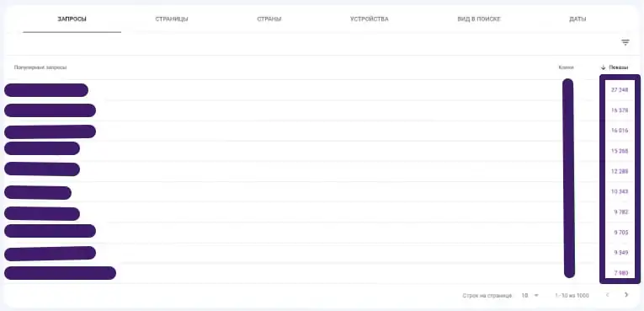The height and width of the screenshot is (311, 644).
Task: Open the СТРАНЫ tab
Action: click(269, 19)
